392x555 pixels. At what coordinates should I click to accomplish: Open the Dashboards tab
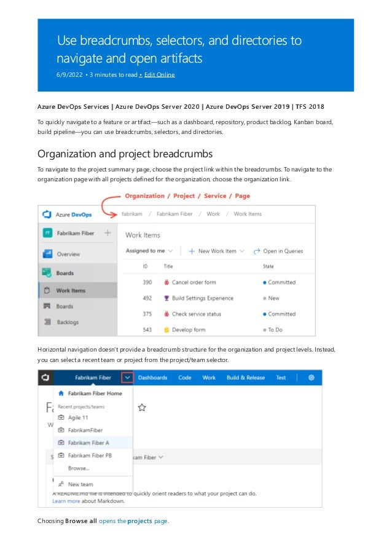point(152,377)
